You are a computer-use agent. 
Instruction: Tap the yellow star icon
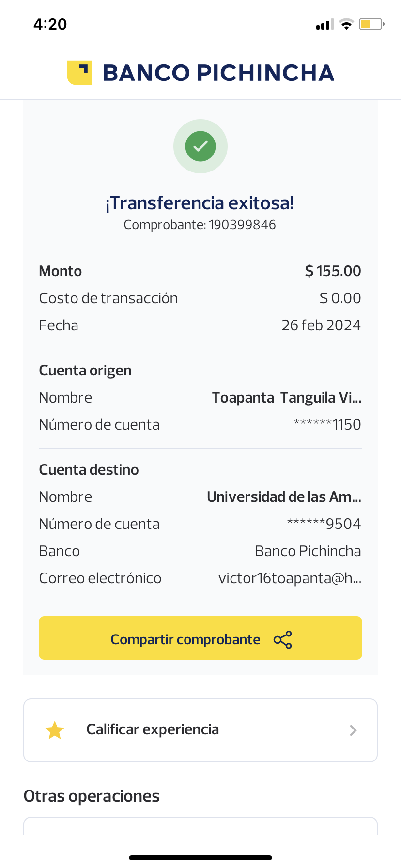coord(55,730)
